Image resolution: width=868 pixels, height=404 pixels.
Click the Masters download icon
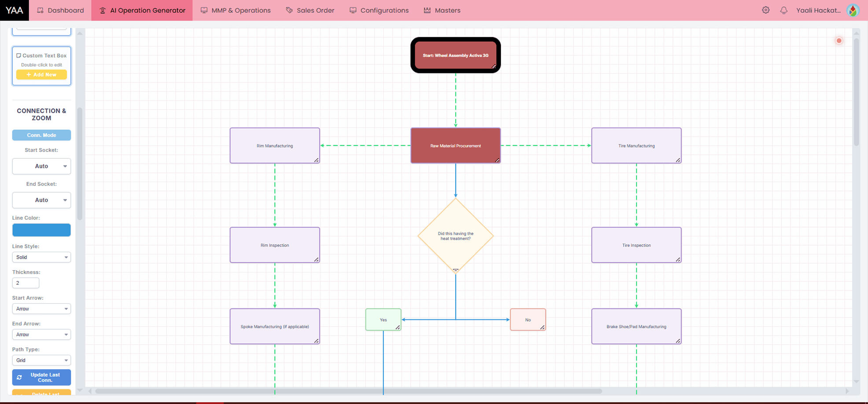[426, 10]
